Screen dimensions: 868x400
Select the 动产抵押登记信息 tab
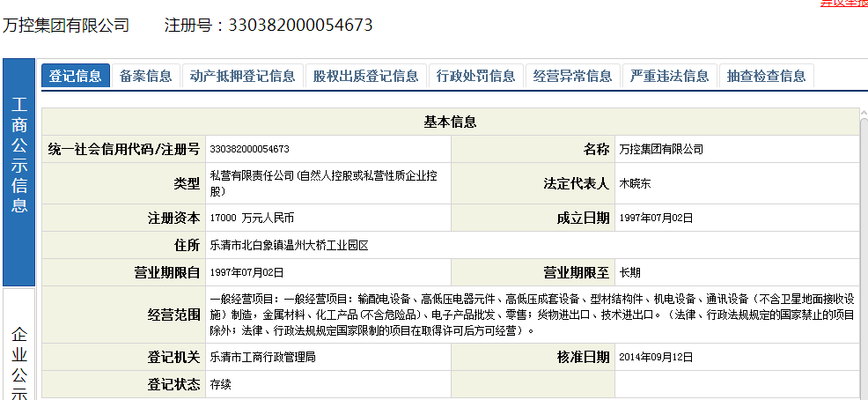tap(243, 76)
